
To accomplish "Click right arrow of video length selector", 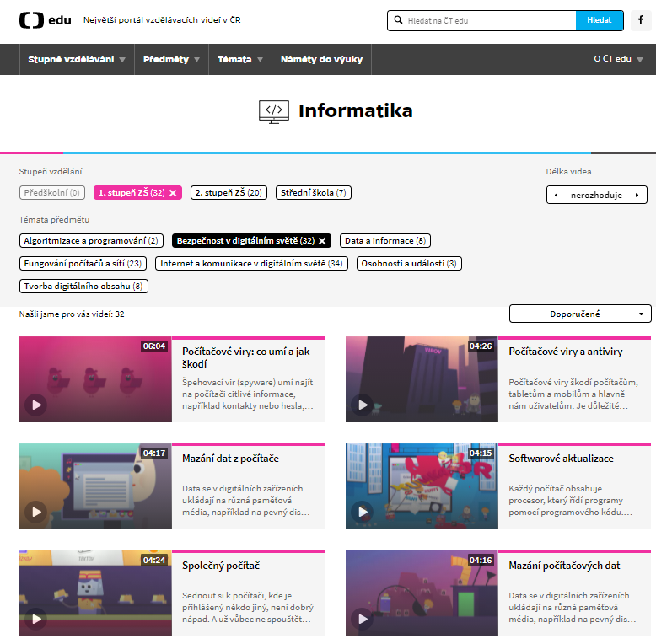I will [x=637, y=196].
